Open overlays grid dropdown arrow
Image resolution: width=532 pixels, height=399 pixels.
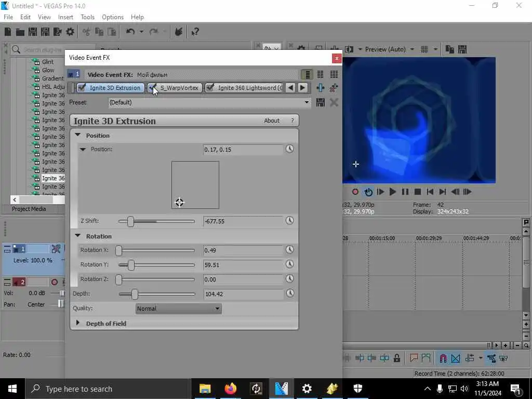435,49
